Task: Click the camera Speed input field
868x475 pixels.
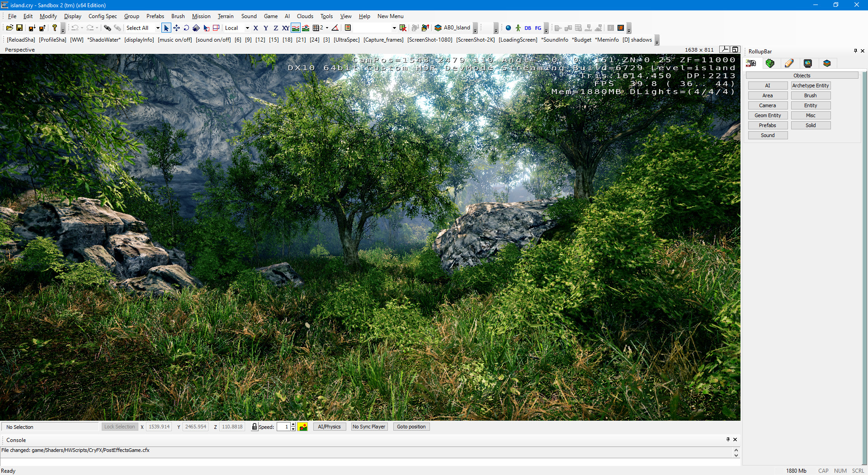Action: pos(283,427)
